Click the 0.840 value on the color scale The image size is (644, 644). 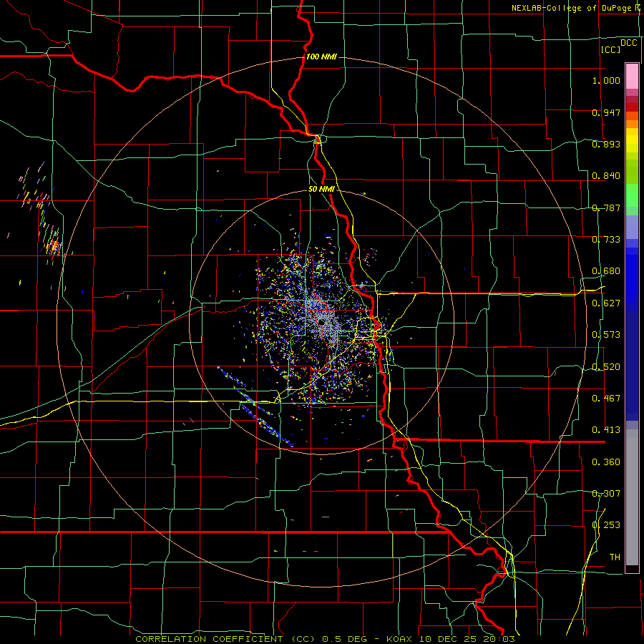coord(606,176)
